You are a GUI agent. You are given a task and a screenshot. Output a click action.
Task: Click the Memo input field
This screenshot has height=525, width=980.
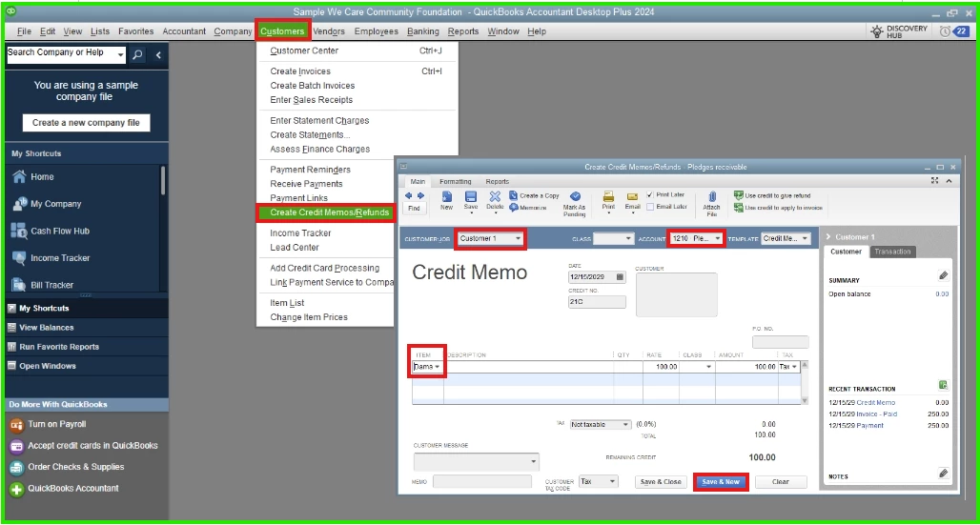[481, 482]
